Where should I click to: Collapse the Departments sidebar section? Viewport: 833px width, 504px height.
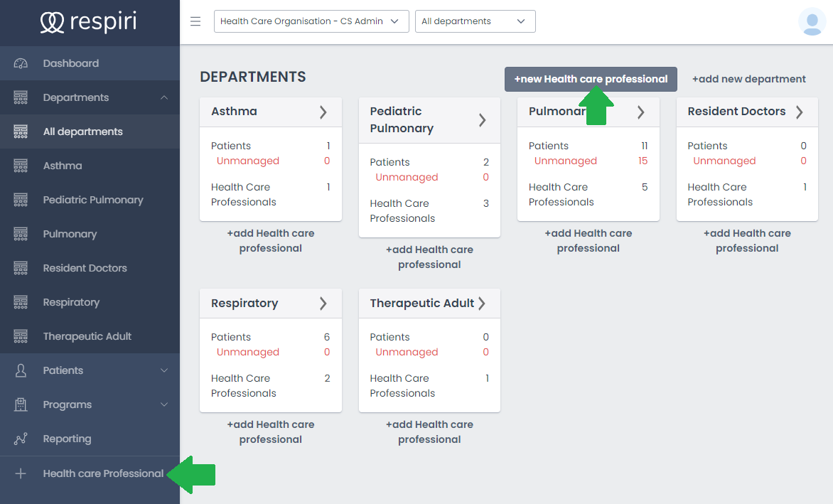[164, 97]
